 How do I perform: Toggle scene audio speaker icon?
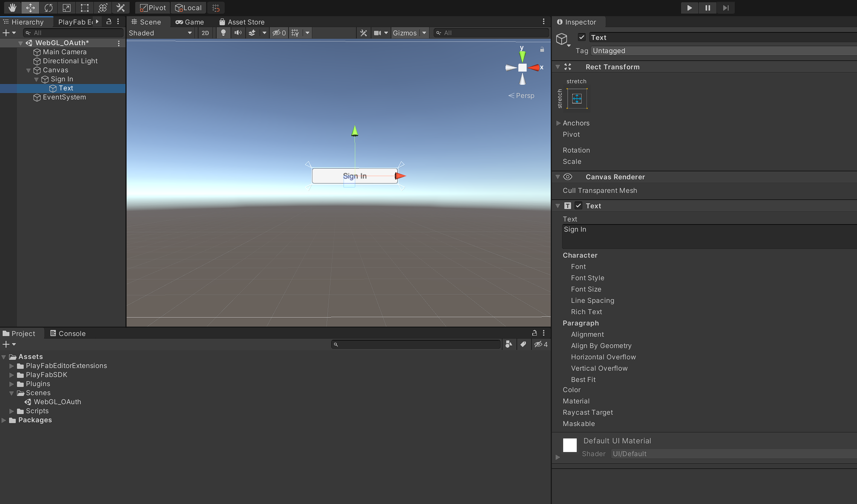238,33
